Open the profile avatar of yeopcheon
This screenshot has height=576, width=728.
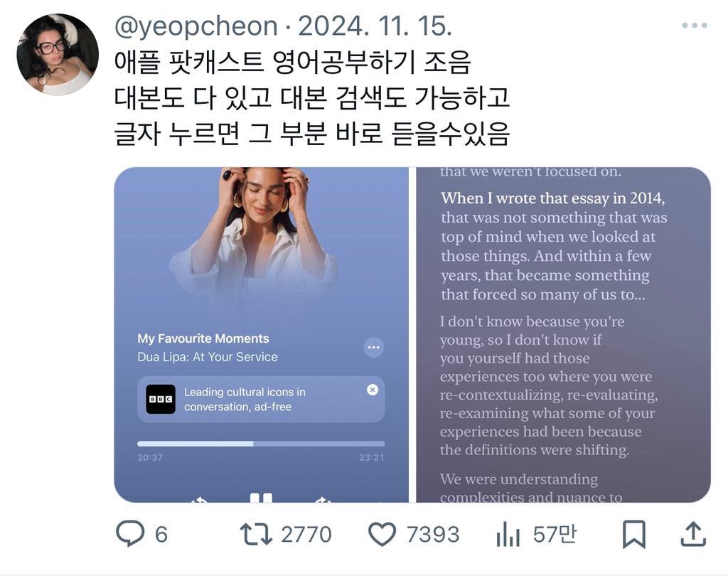click(58, 54)
